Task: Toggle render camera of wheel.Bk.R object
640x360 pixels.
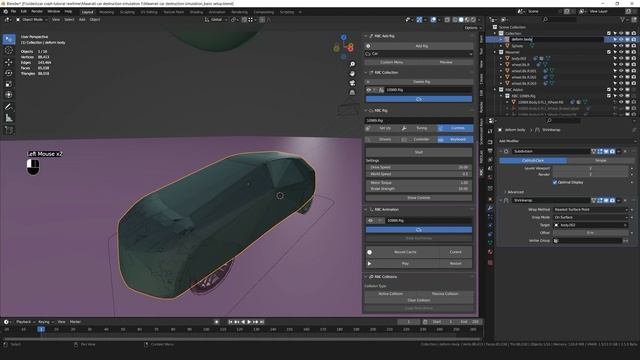Action: (x=634, y=64)
